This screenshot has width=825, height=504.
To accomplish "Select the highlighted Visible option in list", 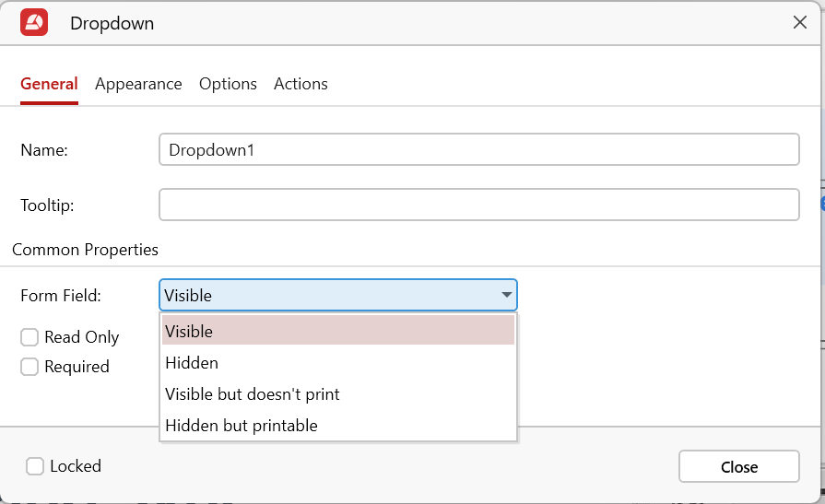I will (x=337, y=331).
